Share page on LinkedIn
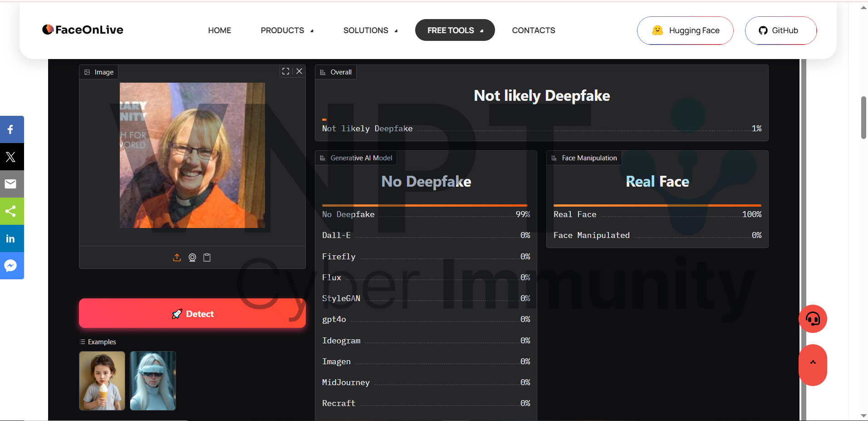This screenshot has height=421, width=868. [x=11, y=238]
